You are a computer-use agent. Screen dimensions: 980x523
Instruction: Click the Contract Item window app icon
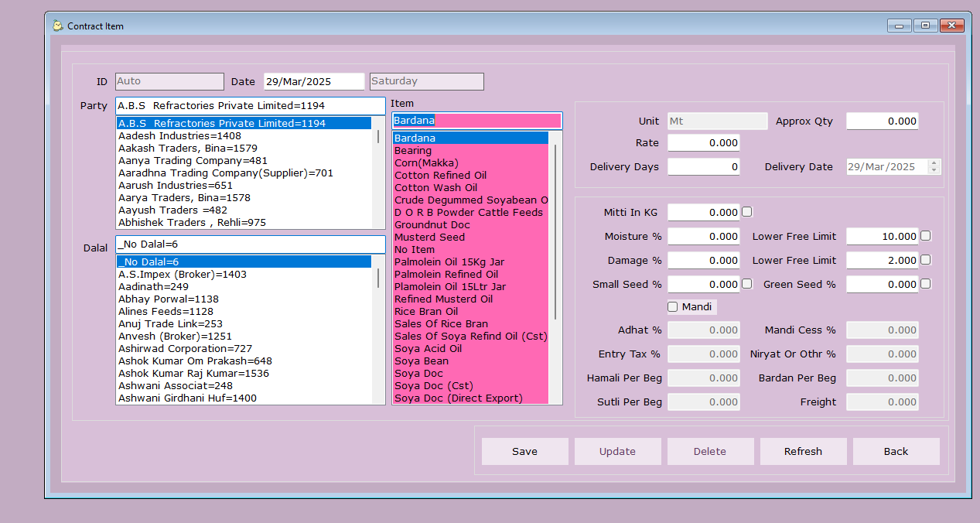click(x=57, y=26)
